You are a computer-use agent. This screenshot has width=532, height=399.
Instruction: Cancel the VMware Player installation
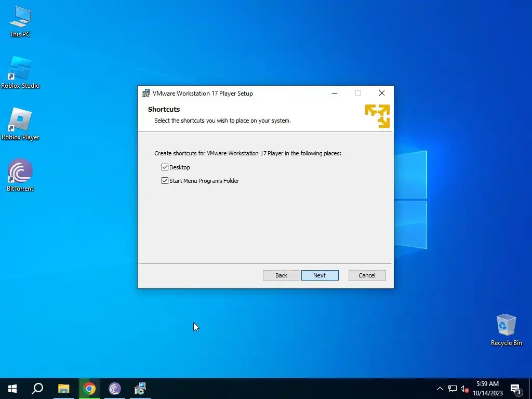(x=367, y=275)
